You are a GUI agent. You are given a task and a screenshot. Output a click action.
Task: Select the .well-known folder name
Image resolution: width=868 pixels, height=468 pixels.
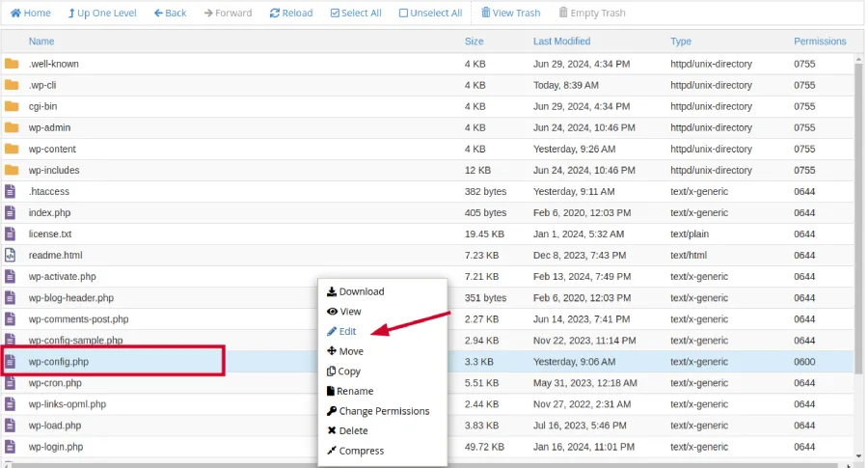[x=54, y=64]
